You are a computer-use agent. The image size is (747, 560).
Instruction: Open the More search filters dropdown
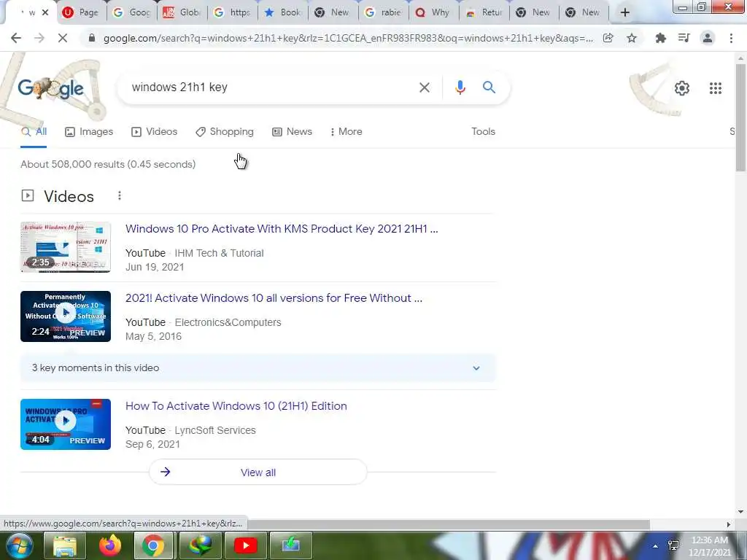click(347, 132)
